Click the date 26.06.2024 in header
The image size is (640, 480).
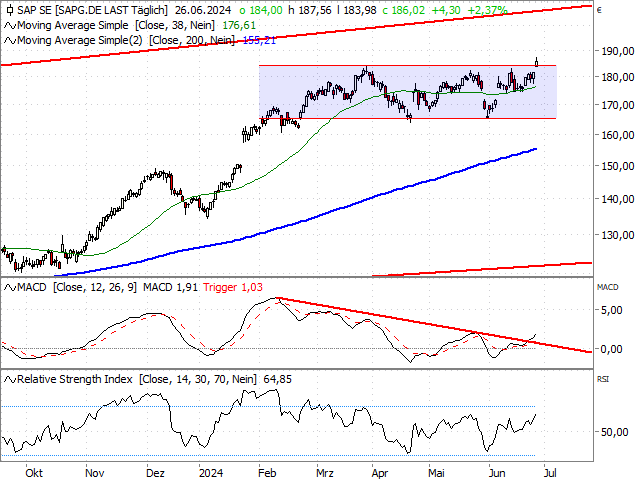[x=202, y=10]
